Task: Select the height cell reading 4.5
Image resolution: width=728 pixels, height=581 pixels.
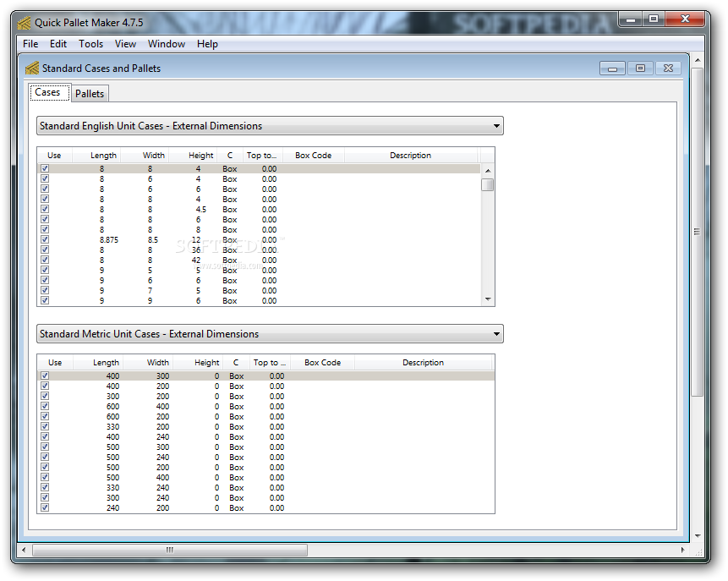Action: pos(200,210)
